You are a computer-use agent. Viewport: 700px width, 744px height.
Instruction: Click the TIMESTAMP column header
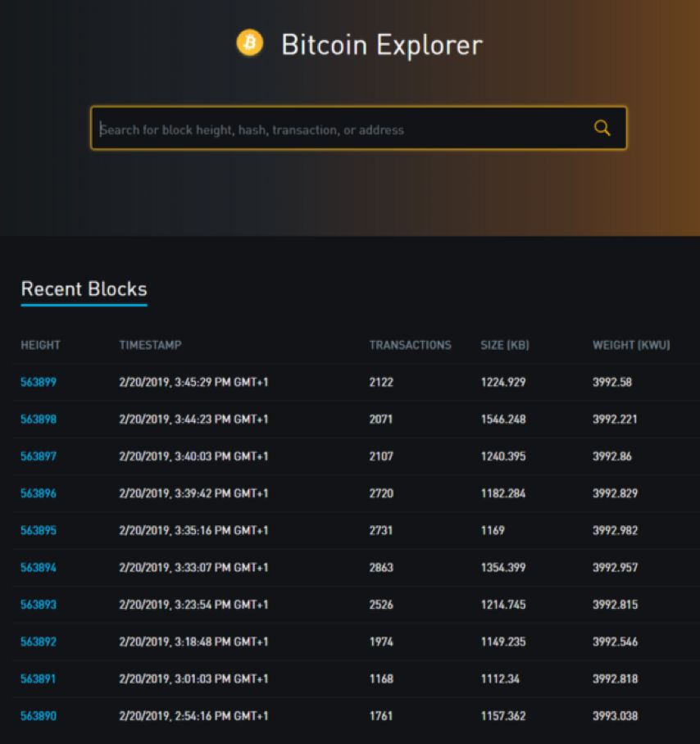pos(151,345)
